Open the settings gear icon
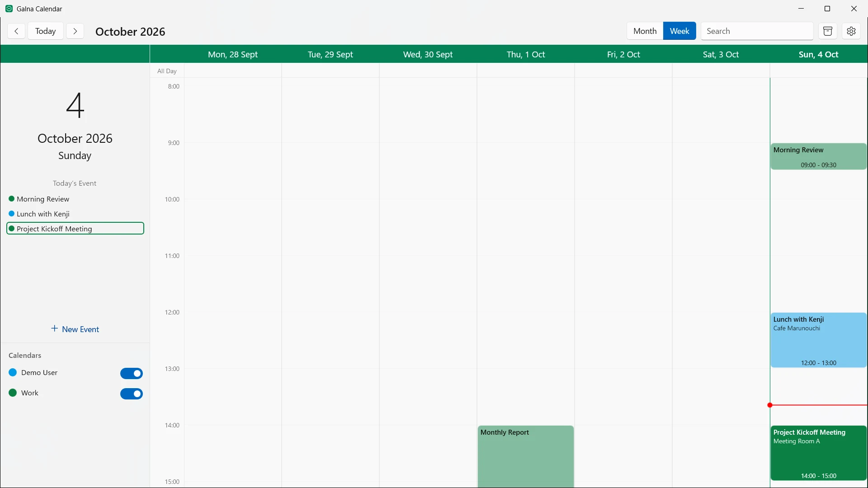 (x=851, y=31)
